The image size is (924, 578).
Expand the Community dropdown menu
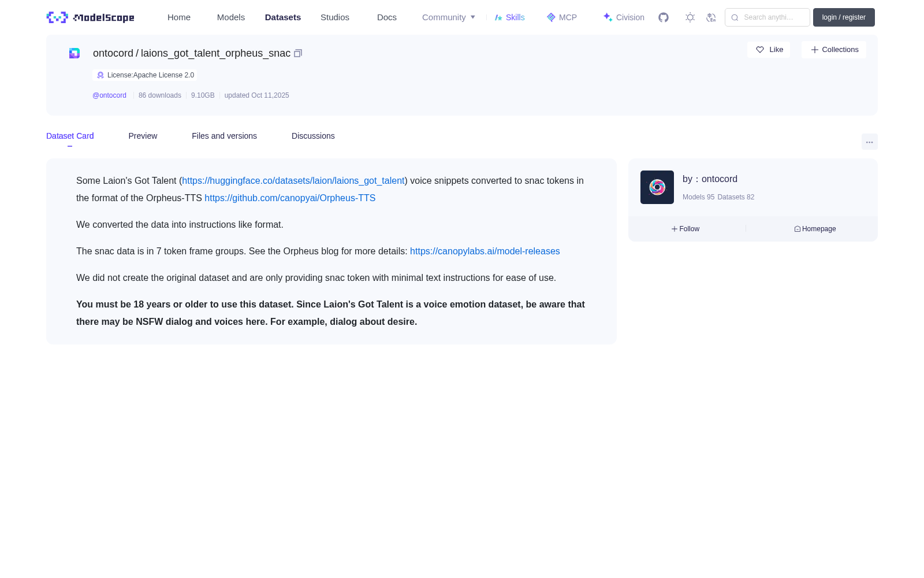click(449, 17)
